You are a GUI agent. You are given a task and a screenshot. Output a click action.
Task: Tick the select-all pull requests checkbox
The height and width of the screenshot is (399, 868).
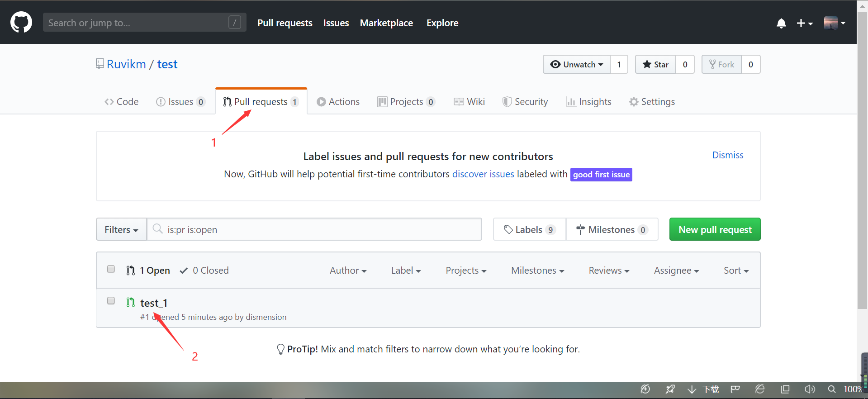[x=111, y=269]
